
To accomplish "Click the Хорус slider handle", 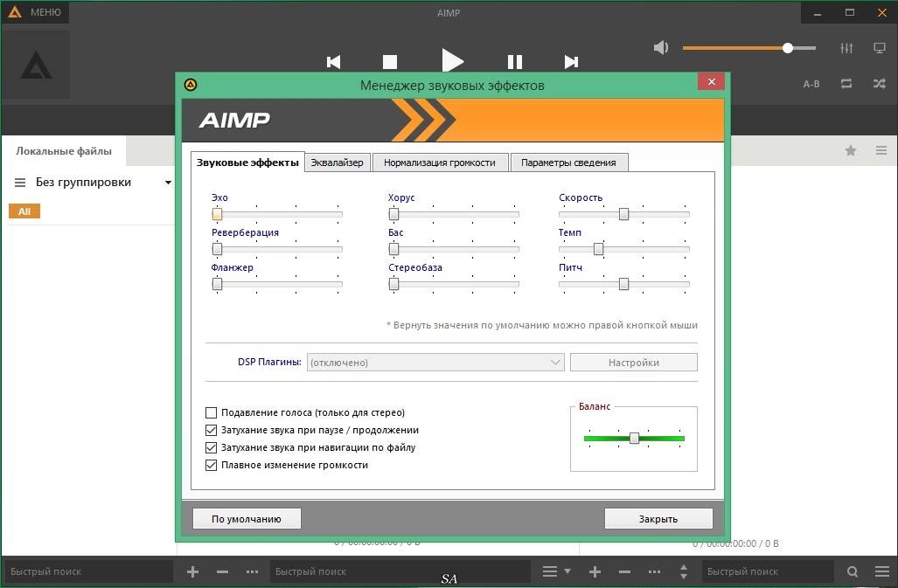I will pyautogui.click(x=394, y=214).
